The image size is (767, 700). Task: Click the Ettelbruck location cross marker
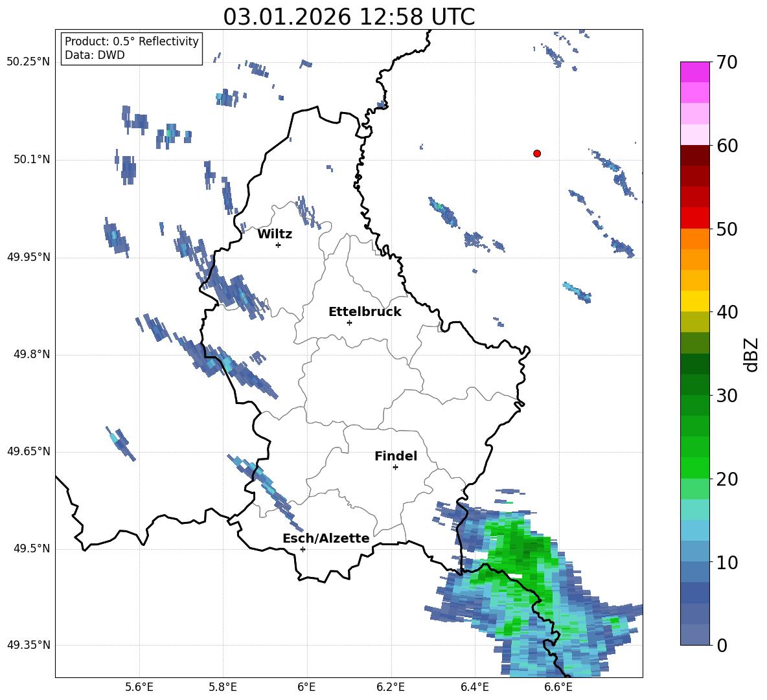[349, 322]
